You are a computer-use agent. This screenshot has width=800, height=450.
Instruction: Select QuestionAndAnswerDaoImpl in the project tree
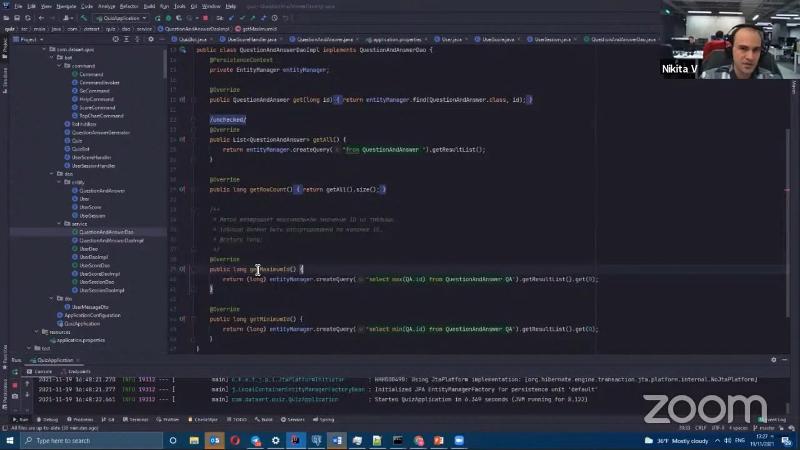click(111, 241)
